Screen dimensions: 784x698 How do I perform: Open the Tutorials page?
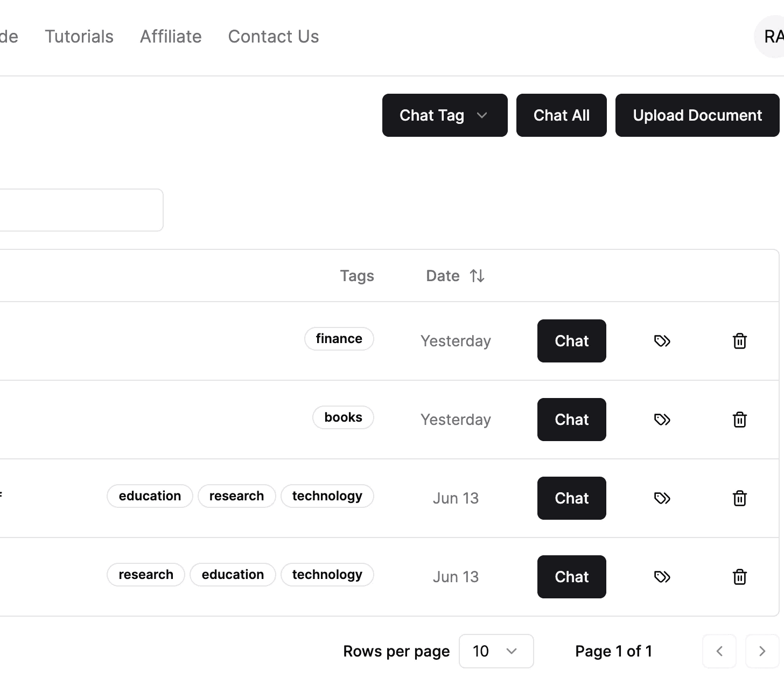(79, 36)
